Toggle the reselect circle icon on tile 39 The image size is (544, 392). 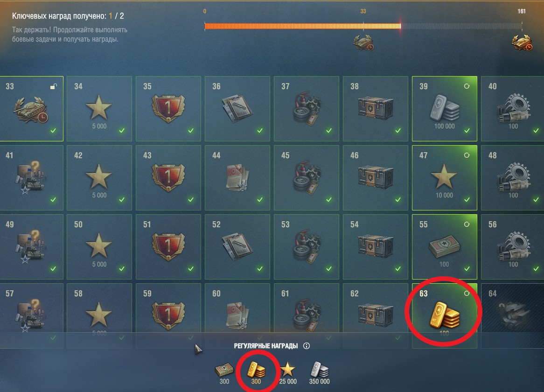click(x=467, y=86)
